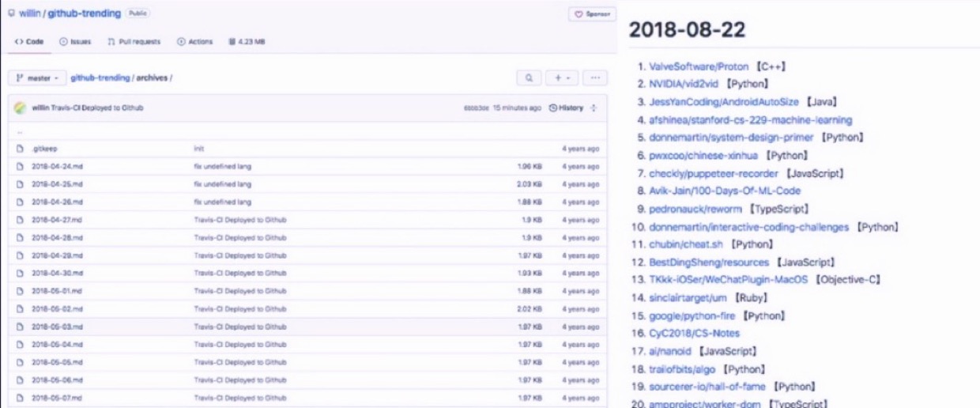Click the file icon for 2018-05-03.md
This screenshot has height=408, width=980.
[x=20, y=327]
